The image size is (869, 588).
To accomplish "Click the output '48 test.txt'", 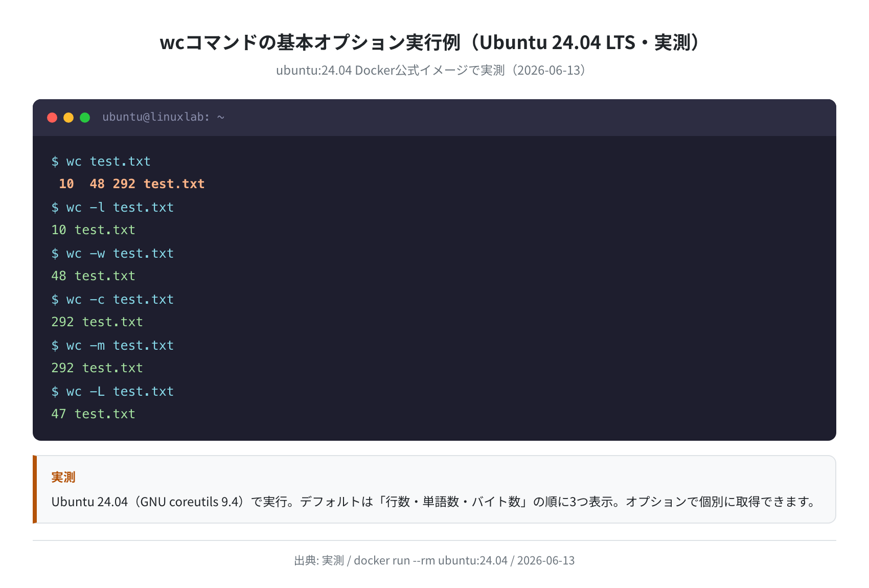I will 94,276.
